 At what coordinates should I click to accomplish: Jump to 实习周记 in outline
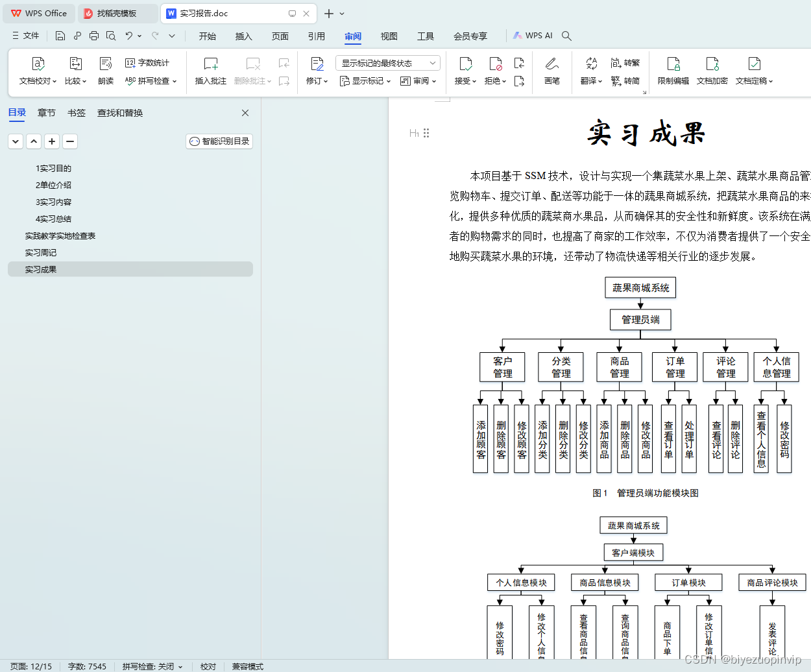click(41, 252)
